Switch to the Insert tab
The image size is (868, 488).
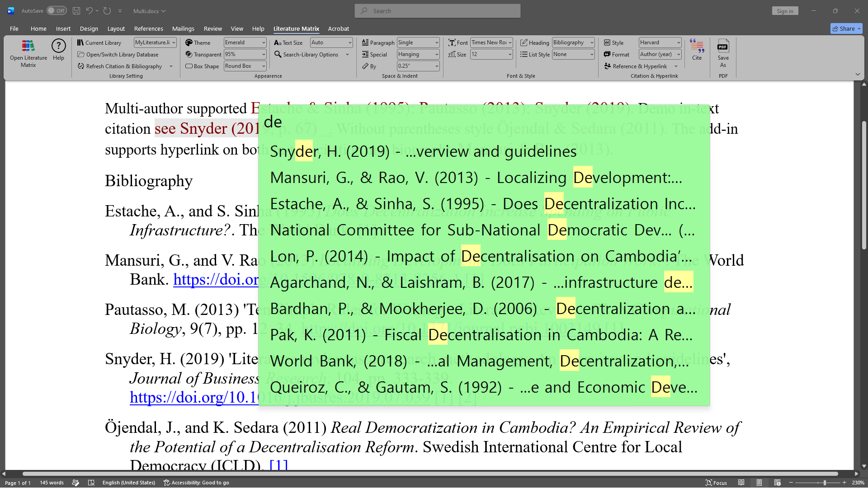[x=63, y=28]
